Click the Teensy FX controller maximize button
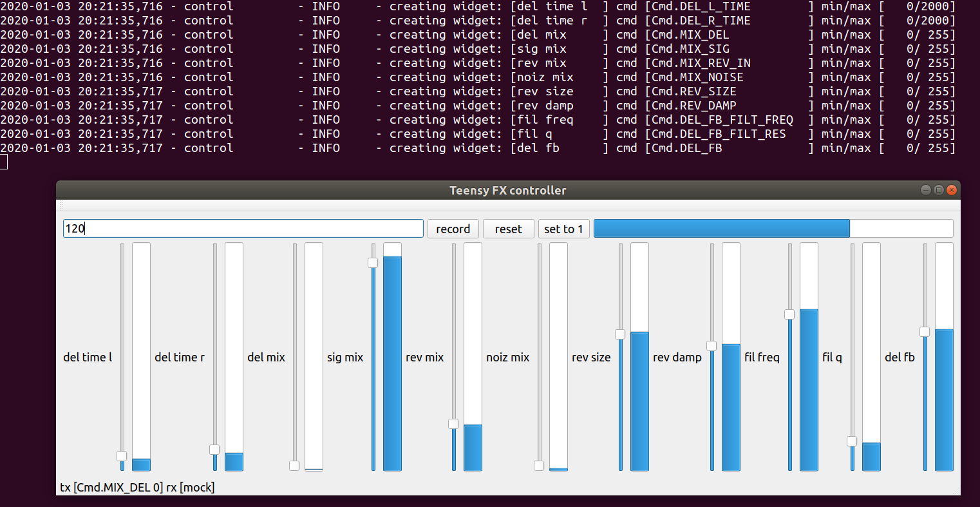Viewport: 980px width, 507px height. pos(939,190)
